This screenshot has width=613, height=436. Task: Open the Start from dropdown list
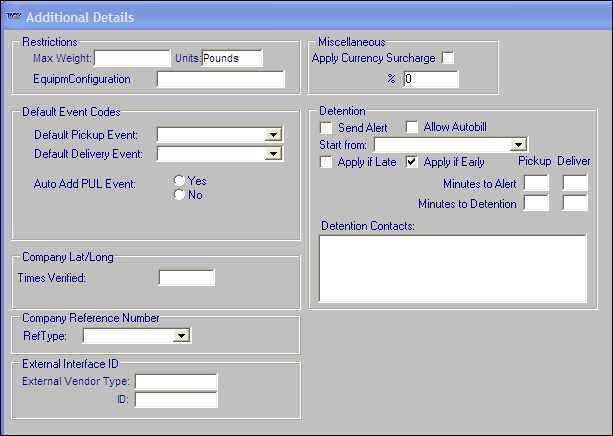coord(518,145)
